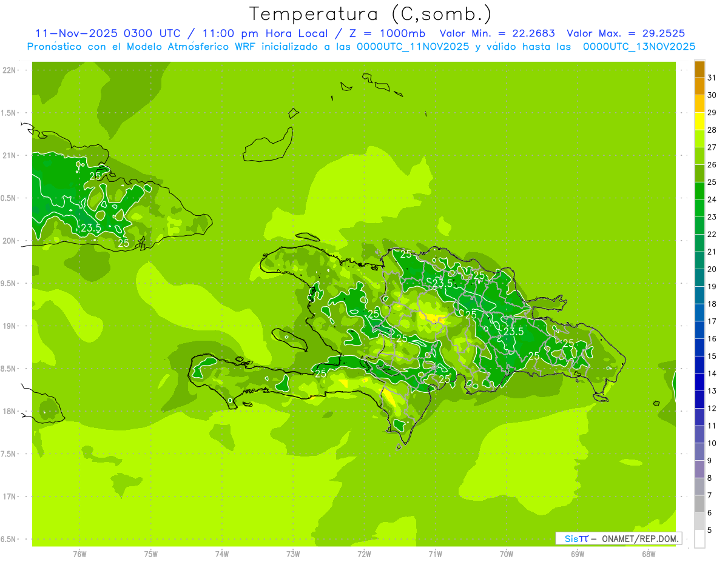Click the 21N latitude axis label
This screenshot has height=562, width=728.
coord(9,155)
